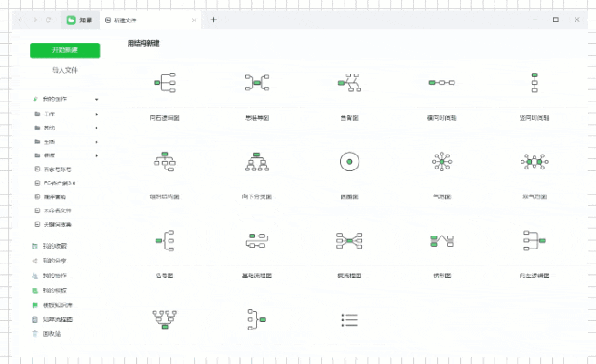
Task: Click 导入文件 to import a file
Action: [x=65, y=70]
